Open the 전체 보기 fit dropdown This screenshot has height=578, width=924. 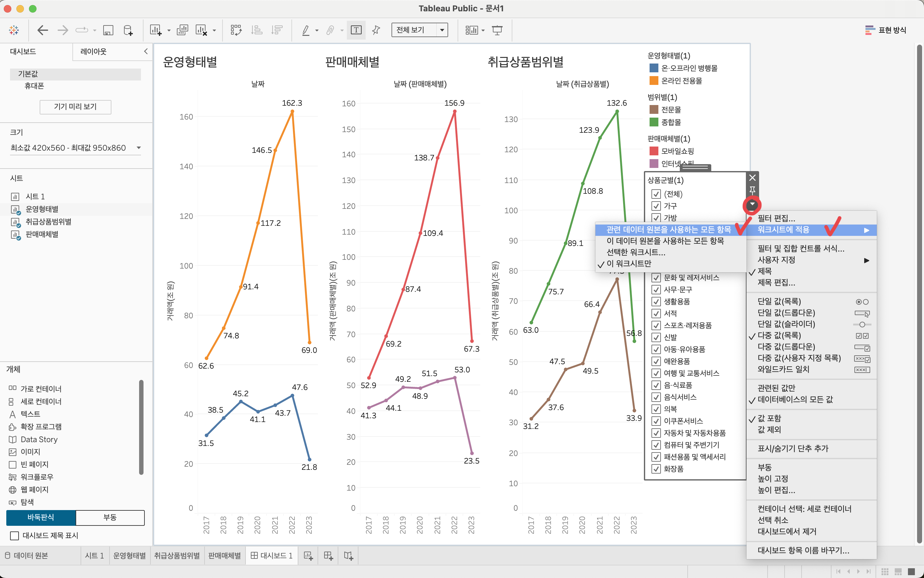[x=442, y=30]
